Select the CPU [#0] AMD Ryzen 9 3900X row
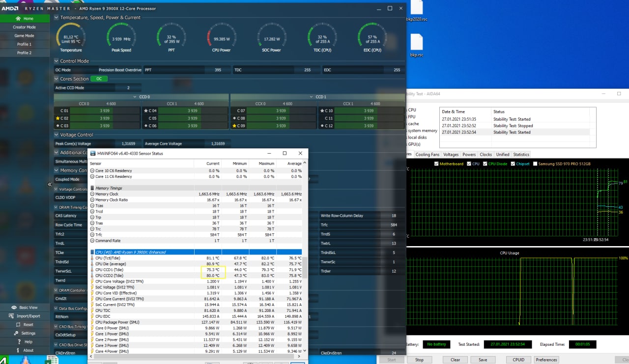629x364 pixels. coord(196,252)
